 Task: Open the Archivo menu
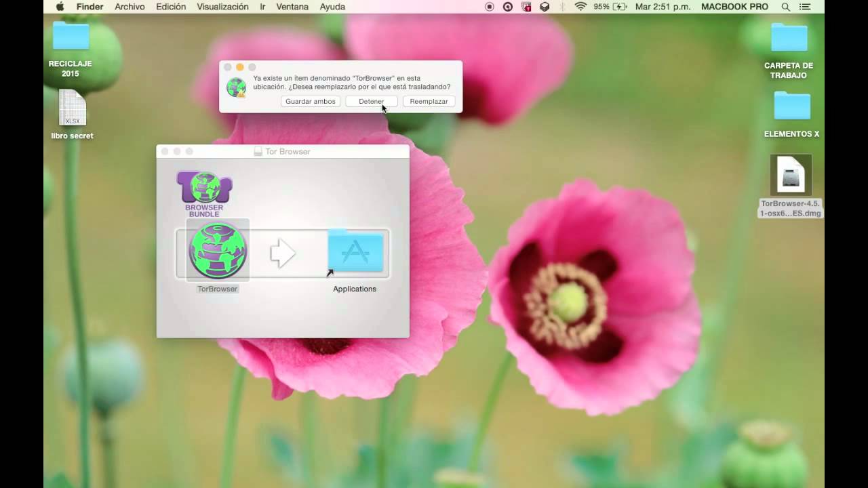130,7
